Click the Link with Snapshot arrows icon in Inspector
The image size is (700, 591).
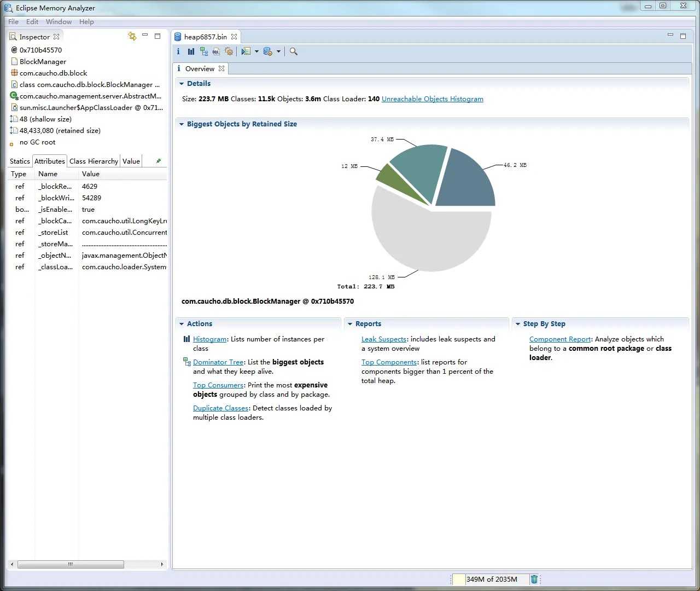click(132, 36)
